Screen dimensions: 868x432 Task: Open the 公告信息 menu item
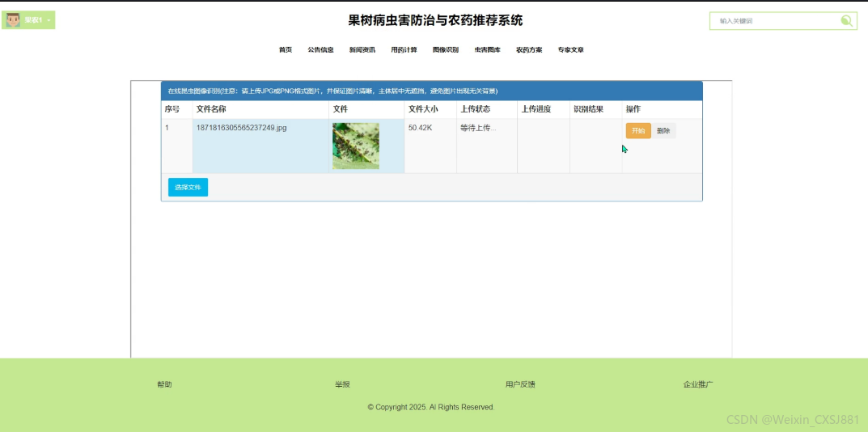tap(320, 50)
